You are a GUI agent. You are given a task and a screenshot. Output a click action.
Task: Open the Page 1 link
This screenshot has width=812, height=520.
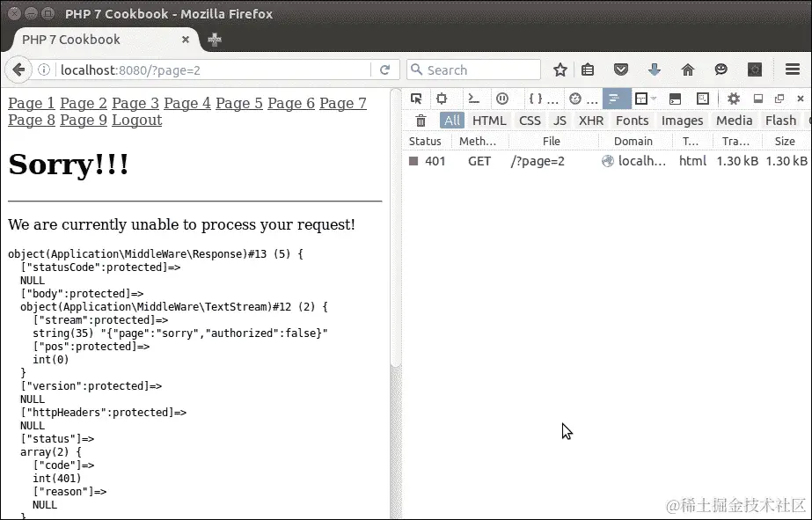click(32, 104)
